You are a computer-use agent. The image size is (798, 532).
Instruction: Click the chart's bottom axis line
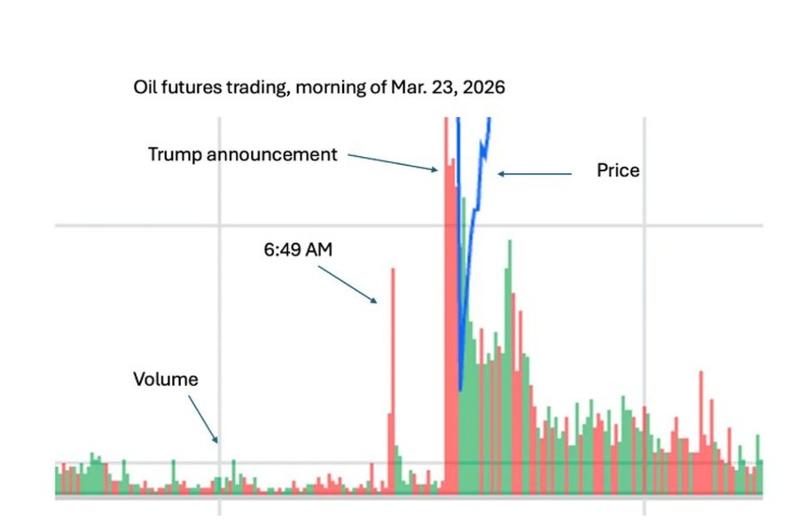click(409, 497)
